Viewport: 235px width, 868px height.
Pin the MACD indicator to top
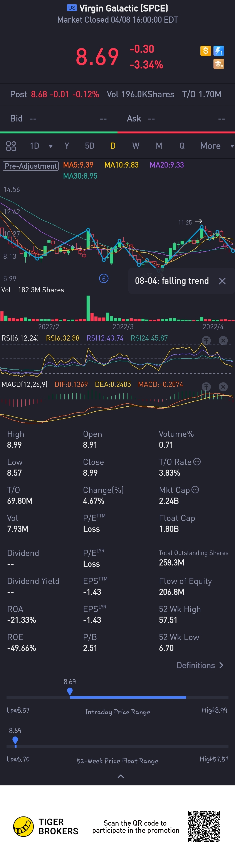206,387
